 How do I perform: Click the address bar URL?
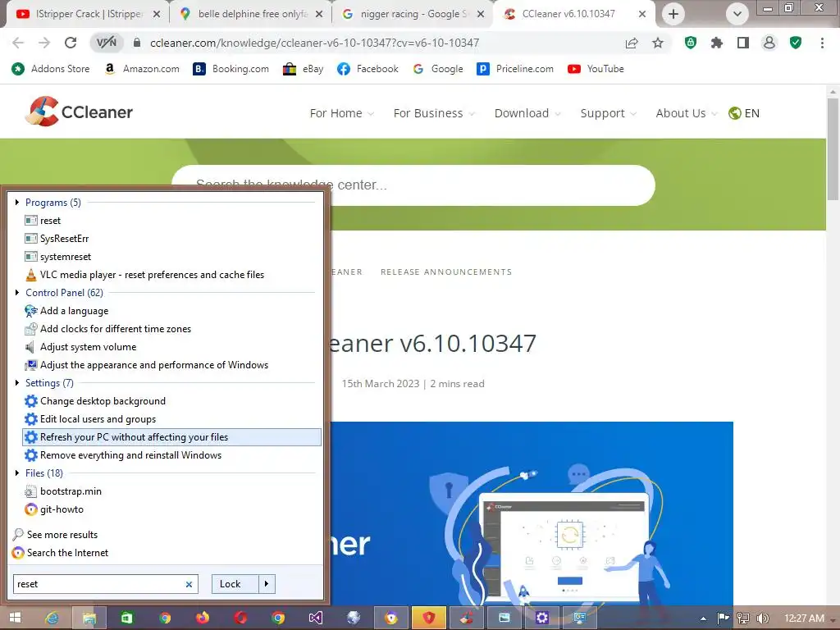314,43
